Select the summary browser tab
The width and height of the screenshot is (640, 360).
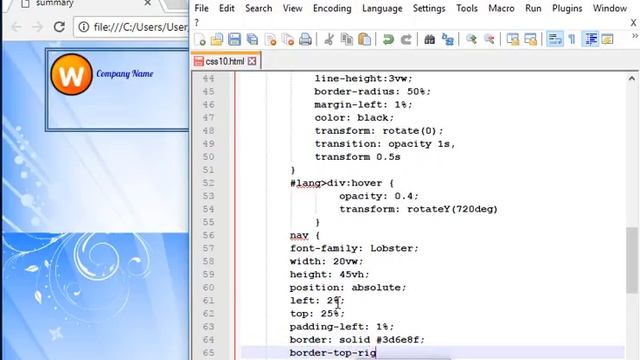coord(82,4)
